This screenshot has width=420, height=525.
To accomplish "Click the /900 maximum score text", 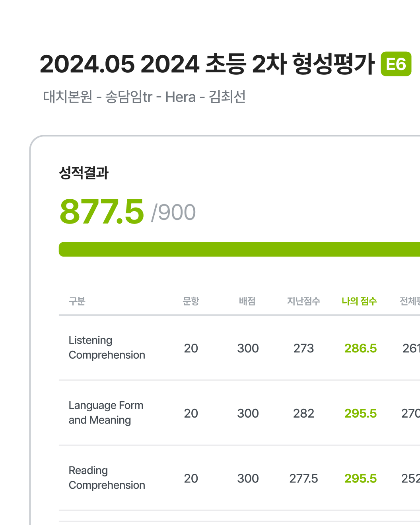I will point(173,212).
